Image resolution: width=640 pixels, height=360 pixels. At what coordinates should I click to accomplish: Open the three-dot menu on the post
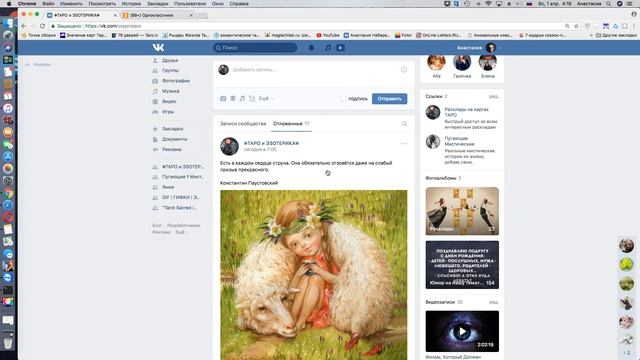click(x=404, y=143)
